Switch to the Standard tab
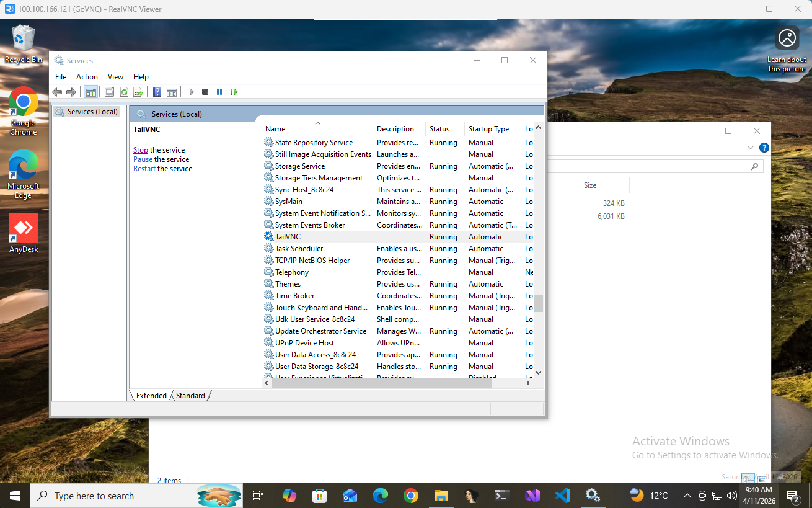Viewport: 812px width, 508px height. [190, 396]
